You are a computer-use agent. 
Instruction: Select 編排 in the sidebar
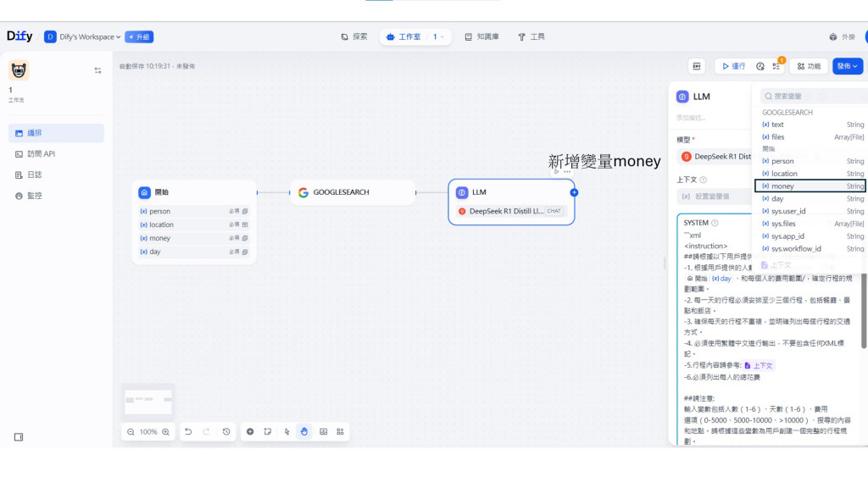click(x=56, y=133)
